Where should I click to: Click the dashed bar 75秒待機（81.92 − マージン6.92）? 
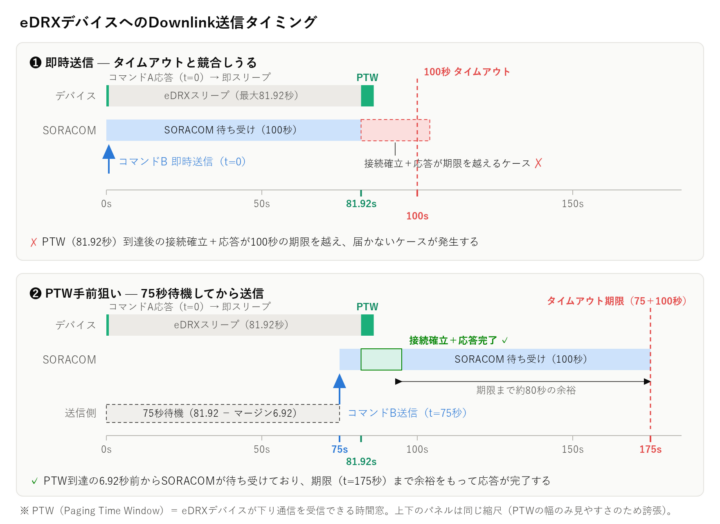(x=223, y=413)
